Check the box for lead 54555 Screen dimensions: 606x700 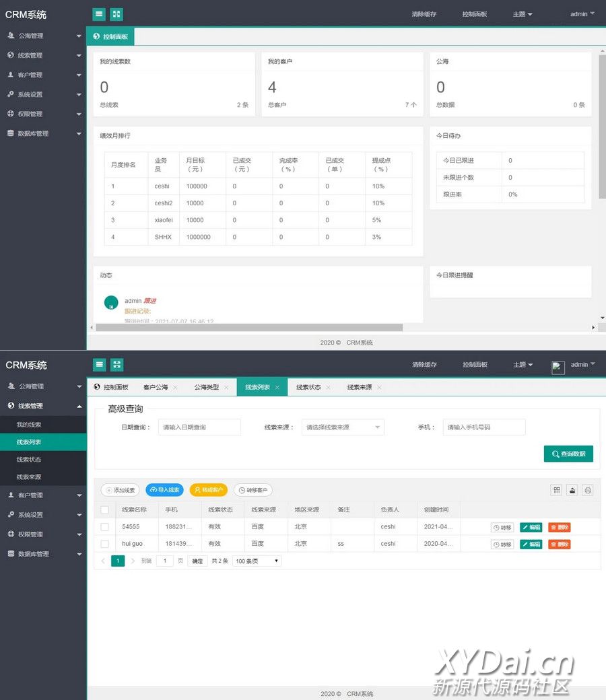[104, 527]
